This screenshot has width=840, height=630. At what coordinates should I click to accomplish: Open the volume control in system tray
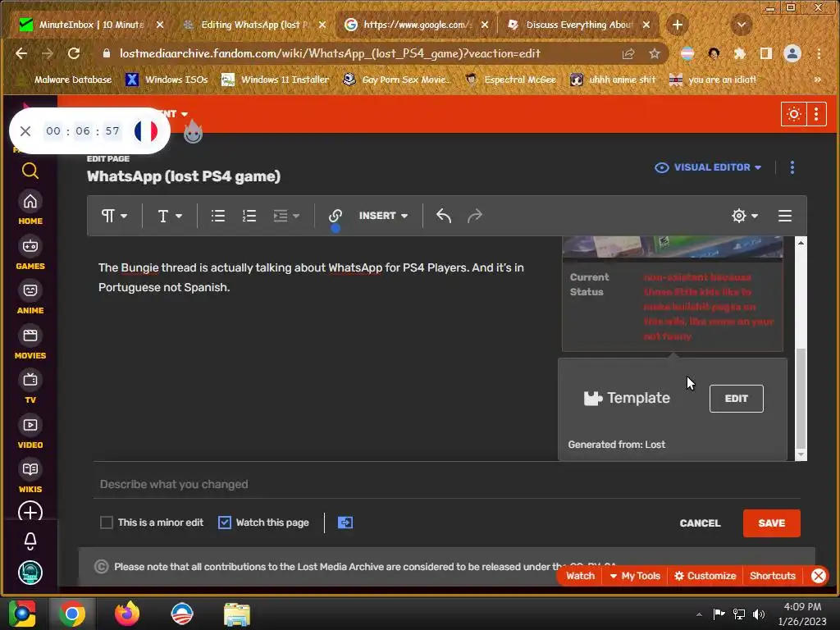click(759, 614)
